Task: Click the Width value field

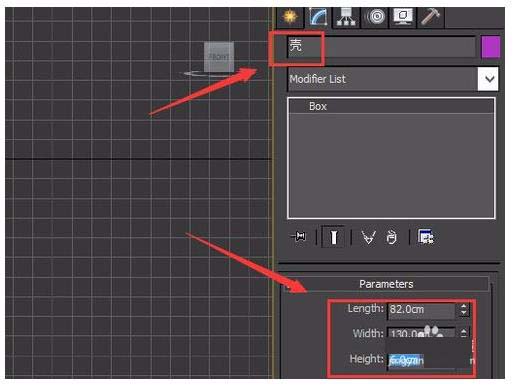Action: [422, 333]
